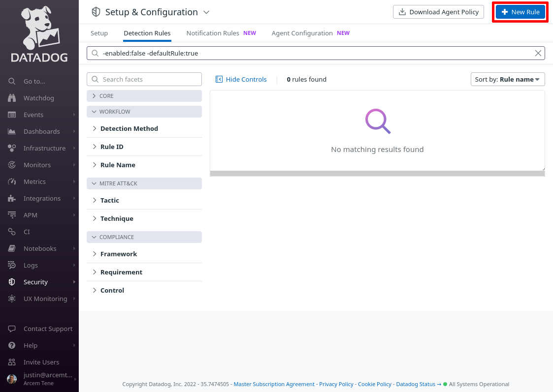Viewport: 553px width, 392px height.
Task: Collapse the COMPLIANCE facet group
Action: pyautogui.click(x=144, y=237)
